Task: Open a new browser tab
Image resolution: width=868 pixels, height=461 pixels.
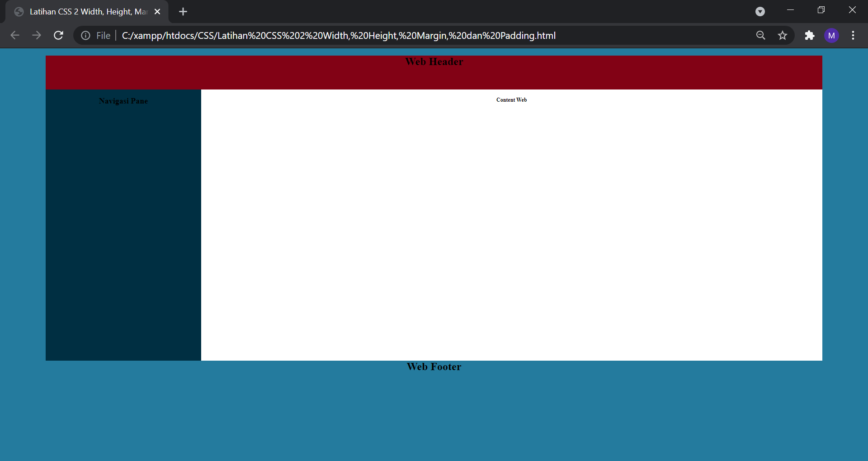Action: [183, 11]
